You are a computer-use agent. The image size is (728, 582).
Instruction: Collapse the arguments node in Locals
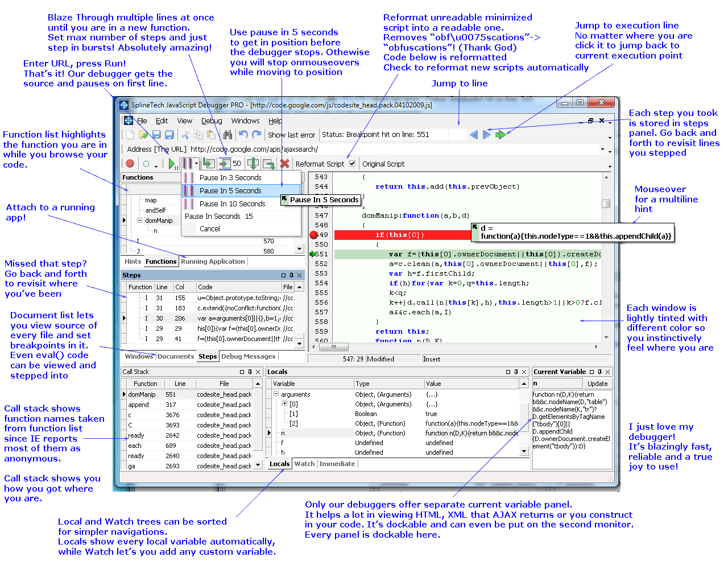pyautogui.click(x=276, y=394)
